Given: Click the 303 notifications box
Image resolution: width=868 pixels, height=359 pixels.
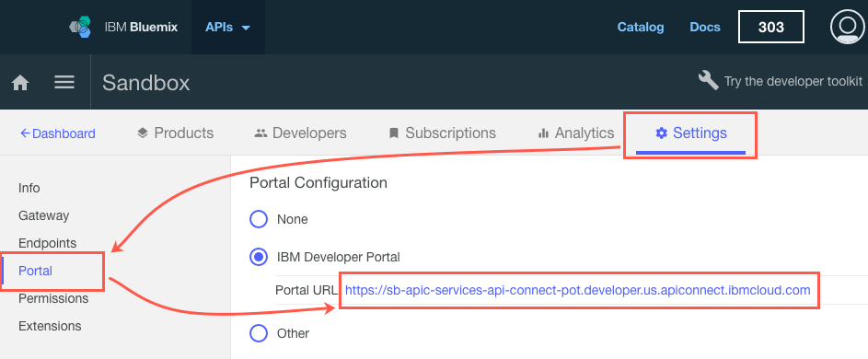Looking at the screenshot, I should point(770,27).
